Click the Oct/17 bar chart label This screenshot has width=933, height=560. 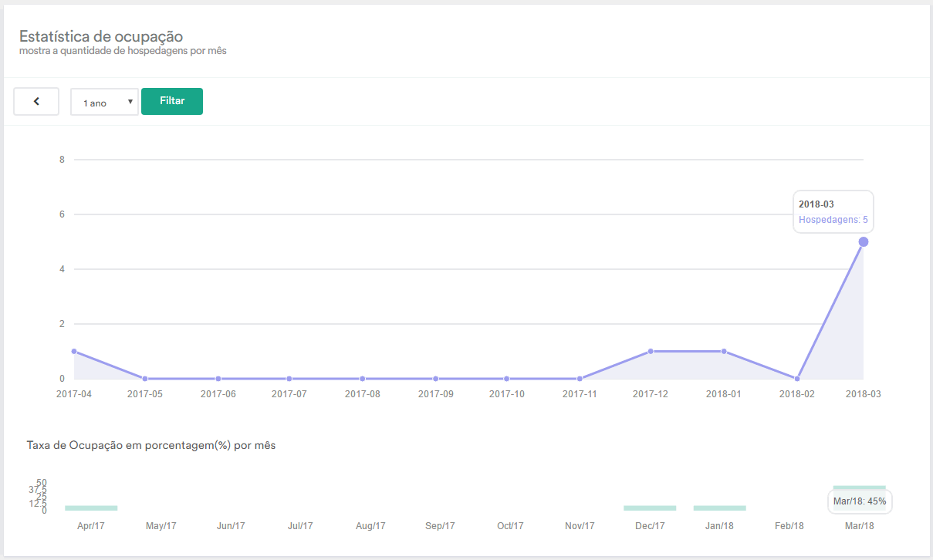pos(510,526)
